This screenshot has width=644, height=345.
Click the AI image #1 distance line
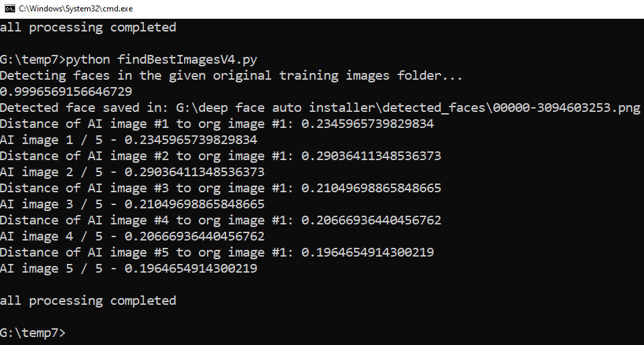tap(217, 124)
